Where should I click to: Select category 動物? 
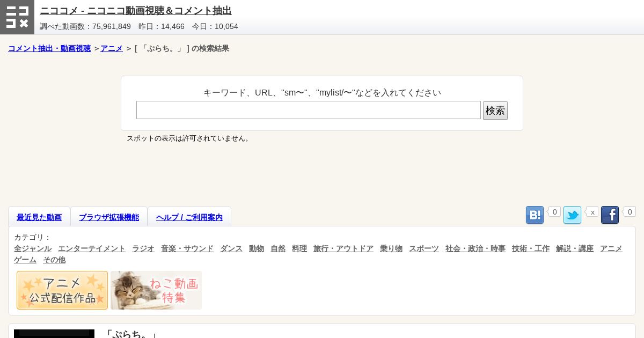click(257, 248)
